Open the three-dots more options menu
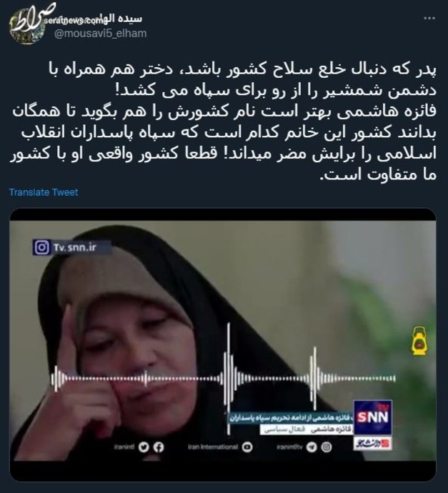Image resolution: width=448 pixels, height=493 pixels. tap(429, 19)
